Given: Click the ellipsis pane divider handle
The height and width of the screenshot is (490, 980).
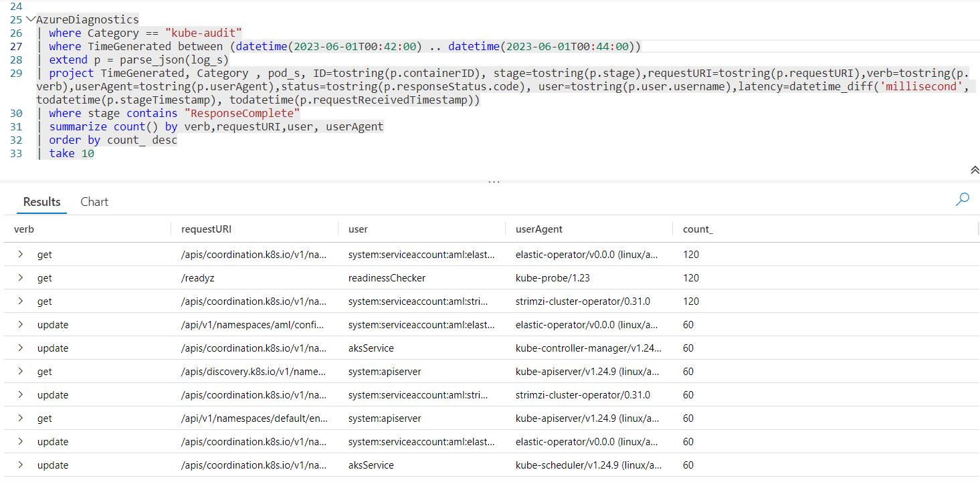Looking at the screenshot, I should click(494, 180).
